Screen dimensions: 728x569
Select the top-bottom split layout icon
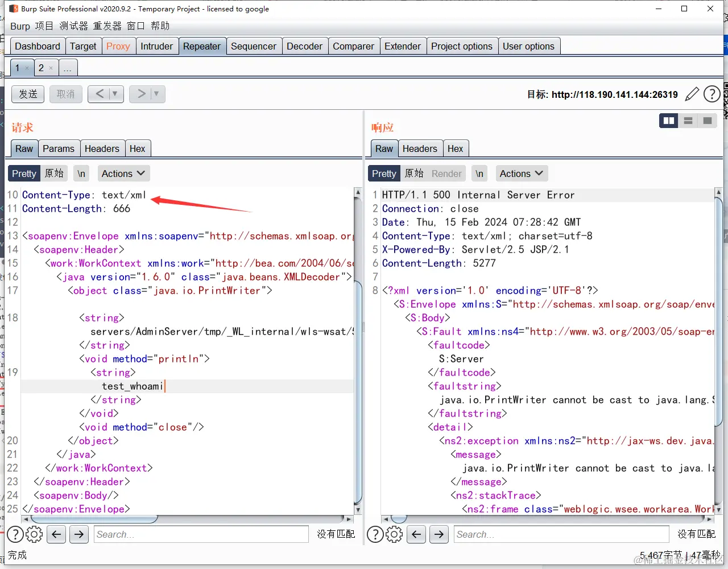click(x=688, y=121)
